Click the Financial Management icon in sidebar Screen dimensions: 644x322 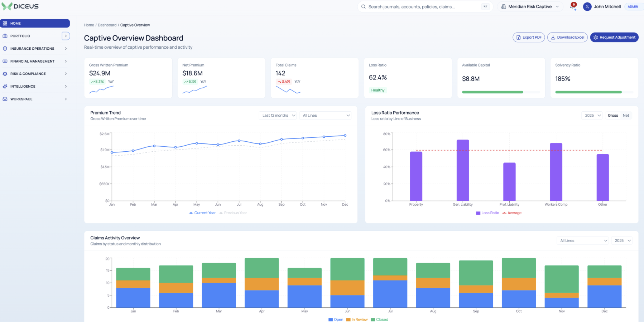coord(5,61)
